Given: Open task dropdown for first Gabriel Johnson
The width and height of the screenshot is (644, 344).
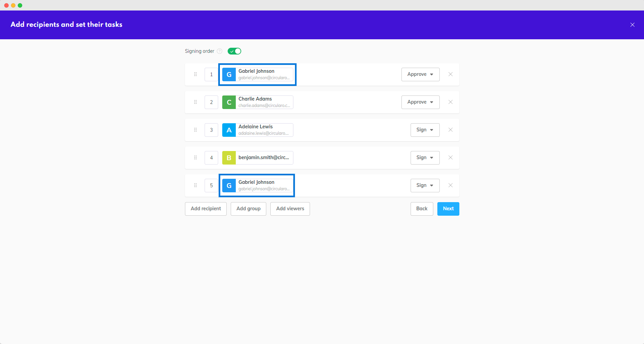Looking at the screenshot, I should (420, 74).
